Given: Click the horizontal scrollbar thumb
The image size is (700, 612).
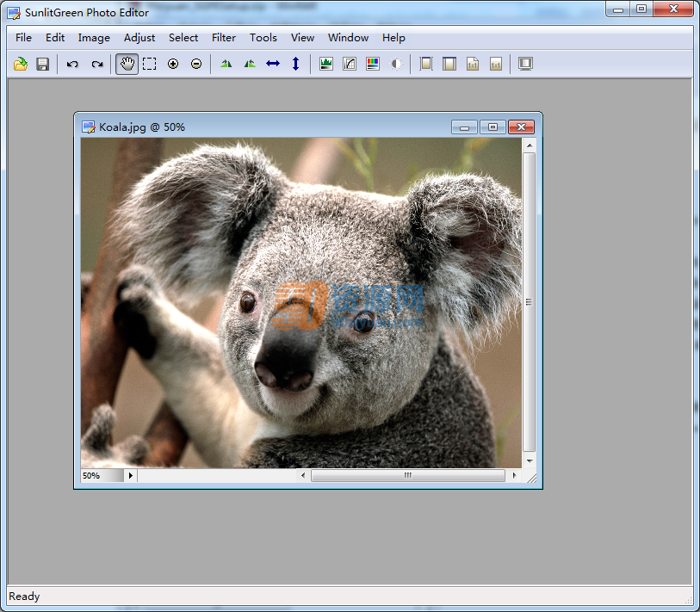Looking at the screenshot, I should [x=408, y=476].
